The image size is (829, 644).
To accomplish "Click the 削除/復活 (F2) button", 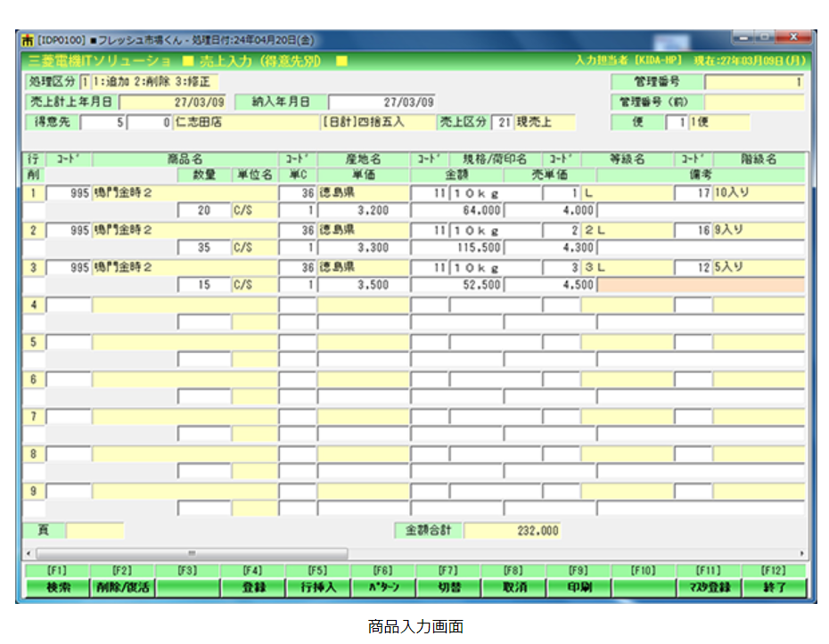I will click(x=122, y=588).
